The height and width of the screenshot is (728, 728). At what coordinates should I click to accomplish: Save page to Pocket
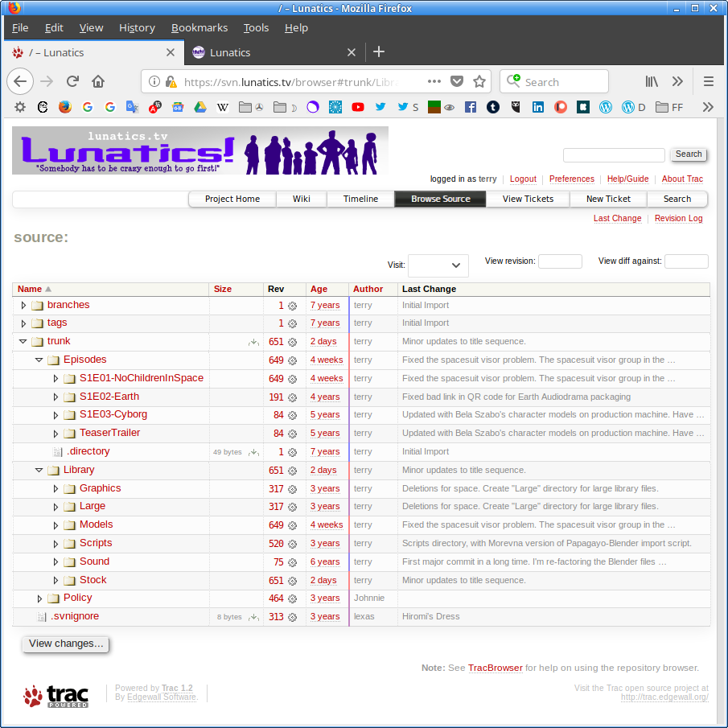457,81
